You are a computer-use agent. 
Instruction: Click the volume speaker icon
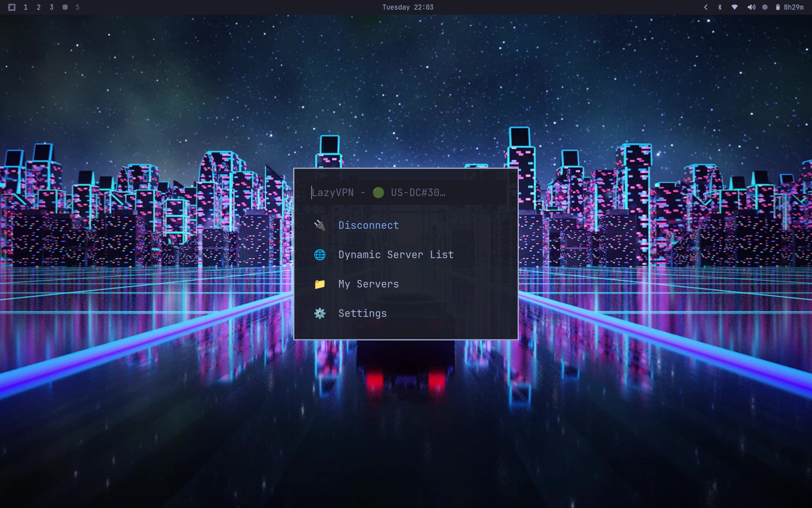coord(751,7)
